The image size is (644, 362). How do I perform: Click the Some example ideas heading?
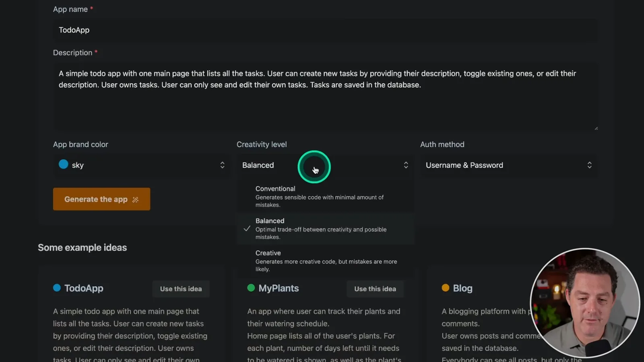(82, 247)
